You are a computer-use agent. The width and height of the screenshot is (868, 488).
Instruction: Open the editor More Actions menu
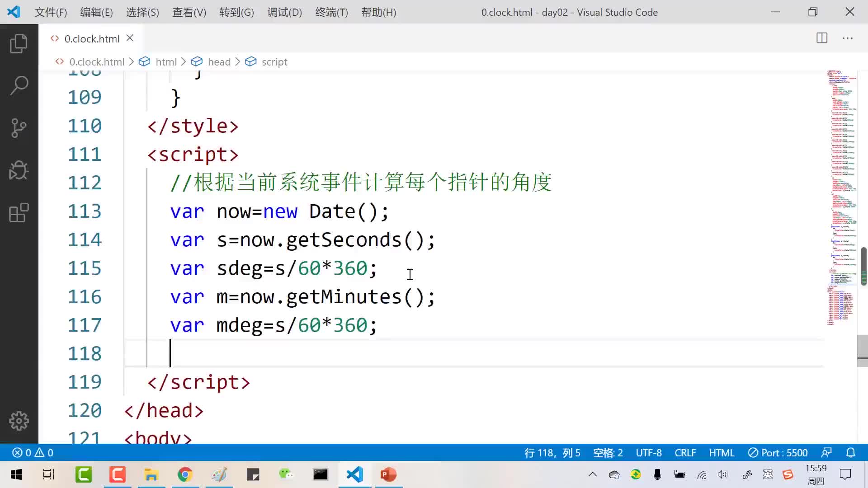click(x=848, y=38)
